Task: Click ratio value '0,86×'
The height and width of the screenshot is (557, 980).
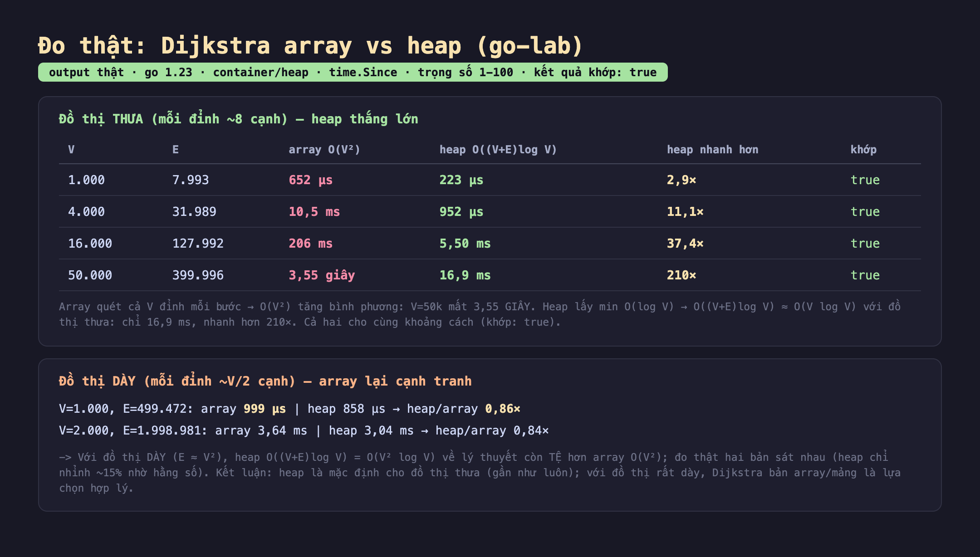Action: tap(503, 409)
